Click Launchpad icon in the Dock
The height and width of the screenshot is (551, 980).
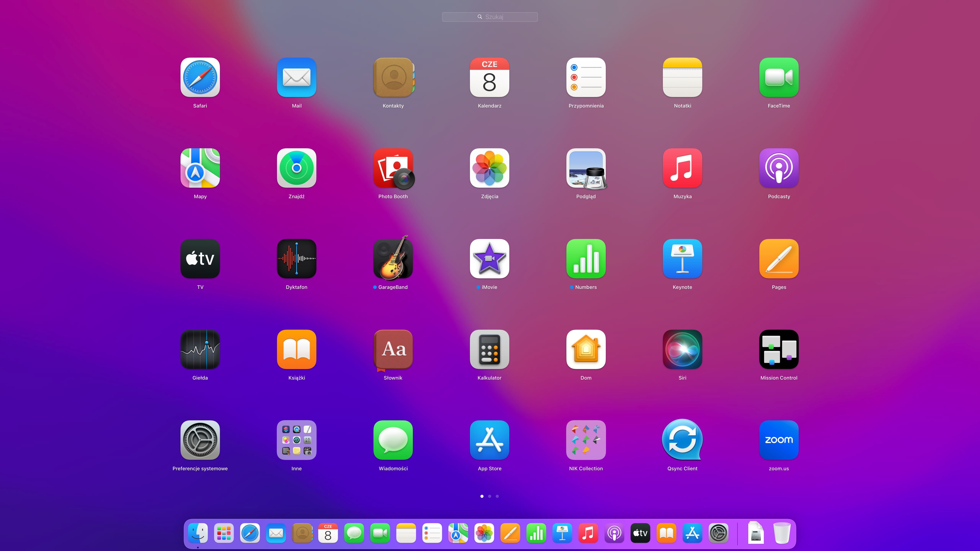(x=224, y=533)
